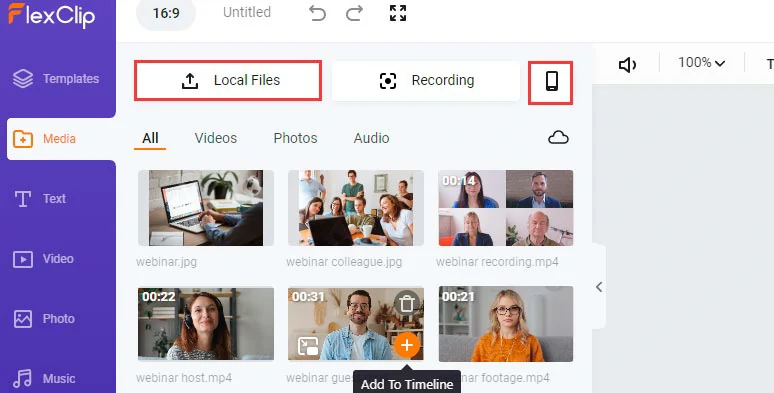Switch to the Photos tab

coord(295,138)
